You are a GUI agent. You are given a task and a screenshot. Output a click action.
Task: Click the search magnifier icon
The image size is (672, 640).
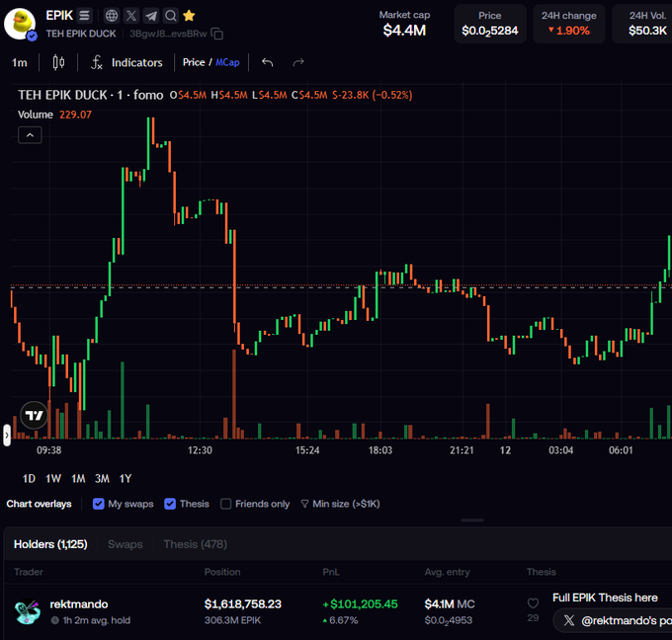(171, 16)
